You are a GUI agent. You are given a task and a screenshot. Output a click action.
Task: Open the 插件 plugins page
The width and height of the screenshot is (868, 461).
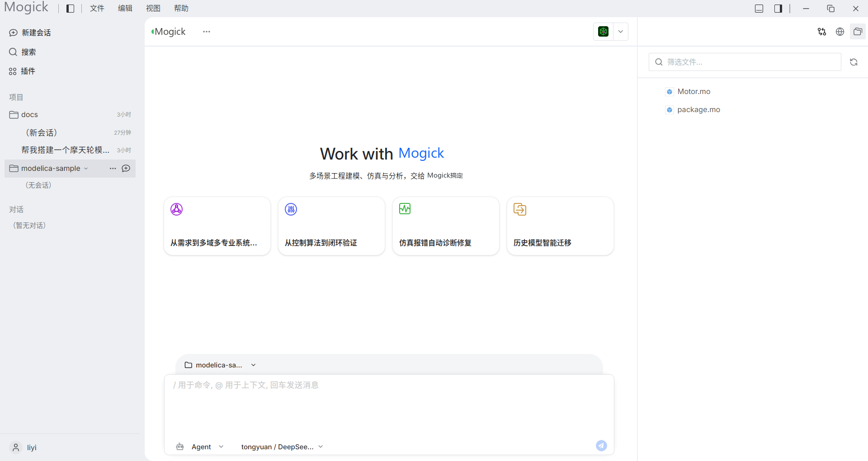(x=22, y=71)
